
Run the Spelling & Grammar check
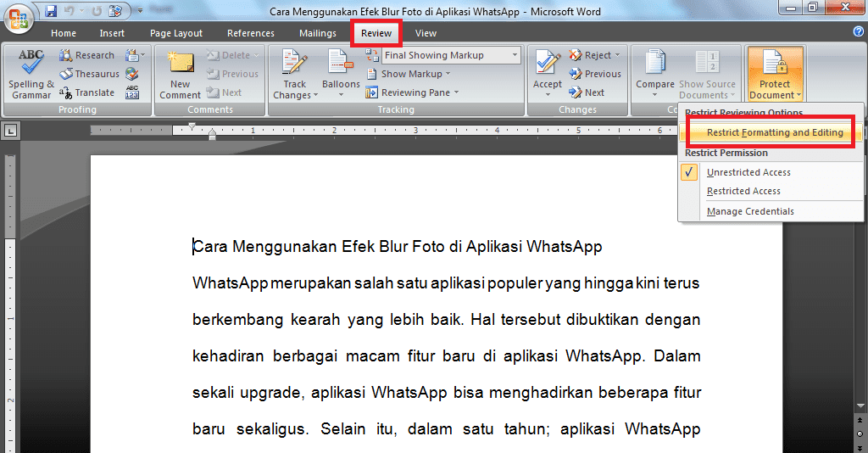pos(31,75)
